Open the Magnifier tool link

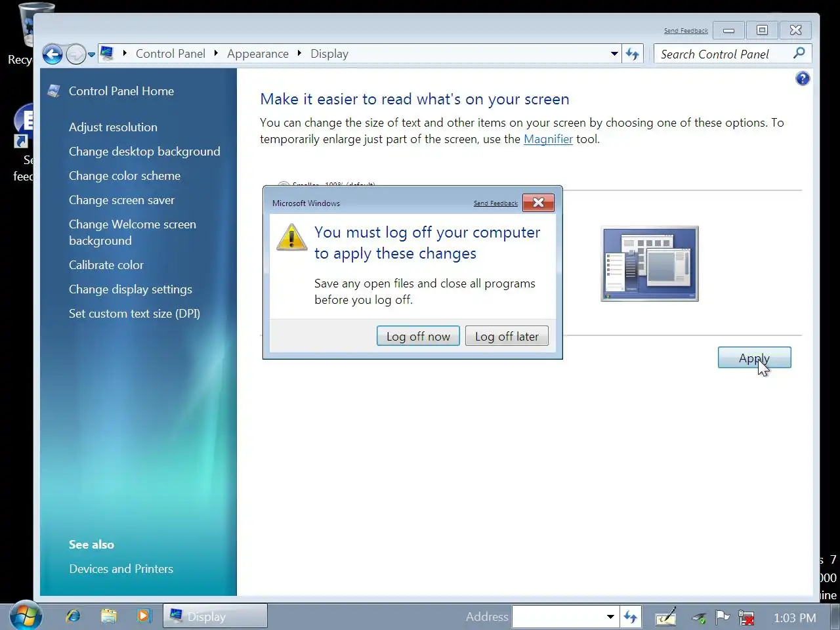click(548, 139)
